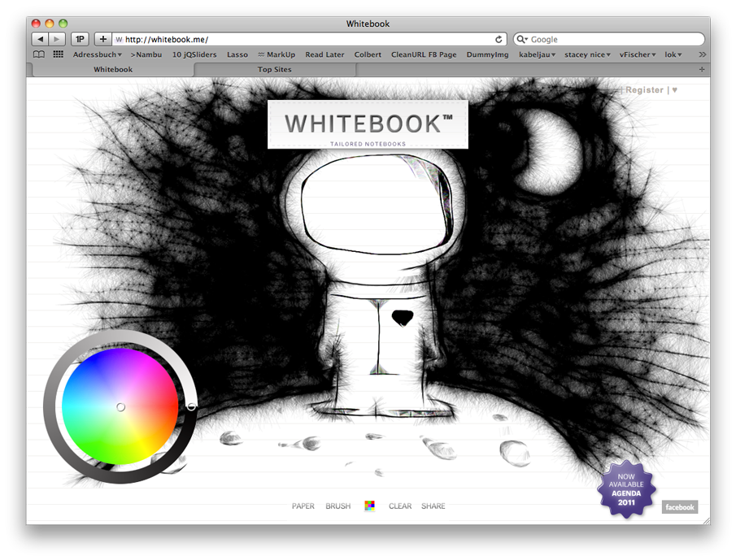The image size is (736, 560).
Task: Open the kabeljau bookmarks dropdown
Action: [x=536, y=54]
